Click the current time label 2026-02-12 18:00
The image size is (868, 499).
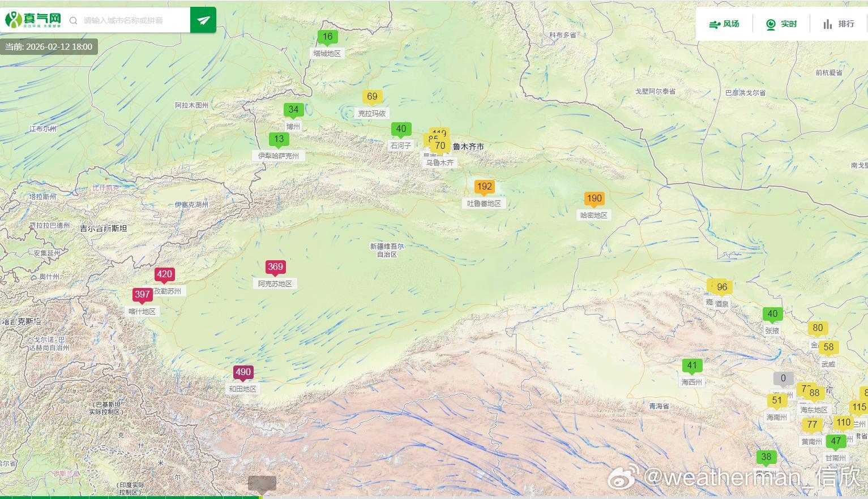(49, 46)
